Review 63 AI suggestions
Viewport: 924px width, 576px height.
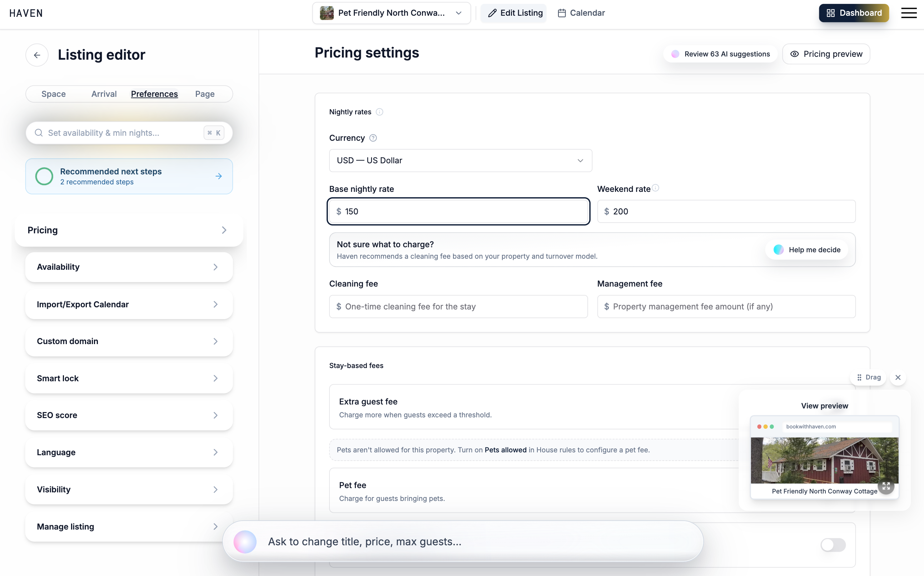[720, 54]
